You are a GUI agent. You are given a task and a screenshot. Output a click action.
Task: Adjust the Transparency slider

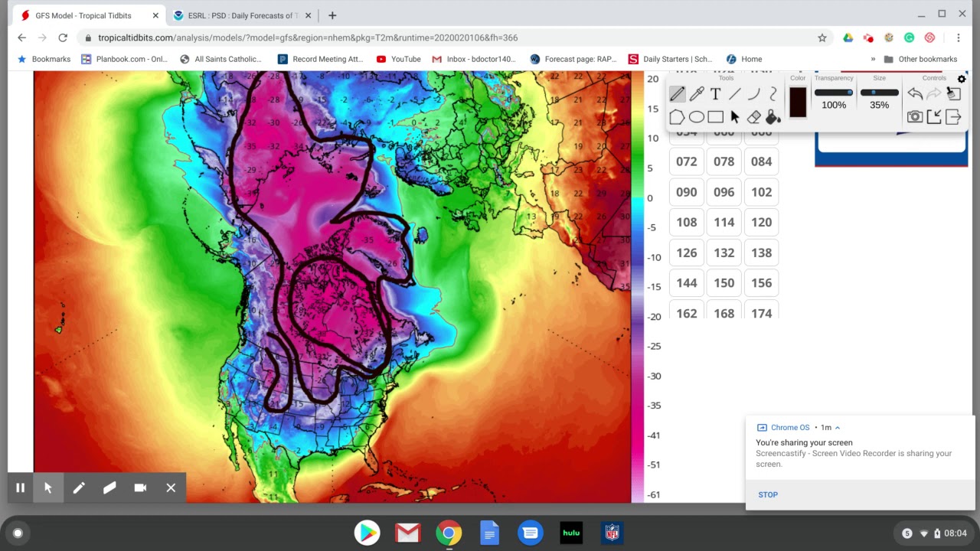click(834, 93)
